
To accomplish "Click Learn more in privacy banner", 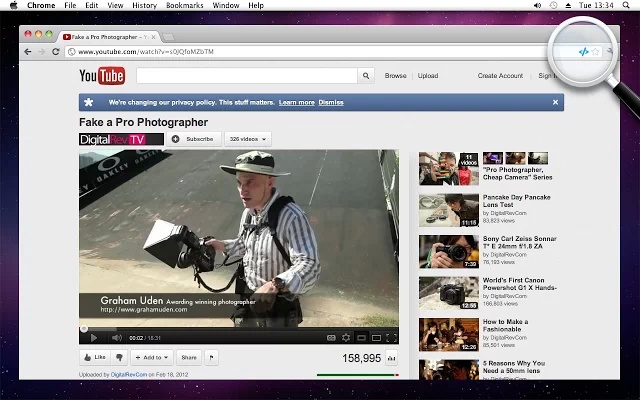I will 297,102.
